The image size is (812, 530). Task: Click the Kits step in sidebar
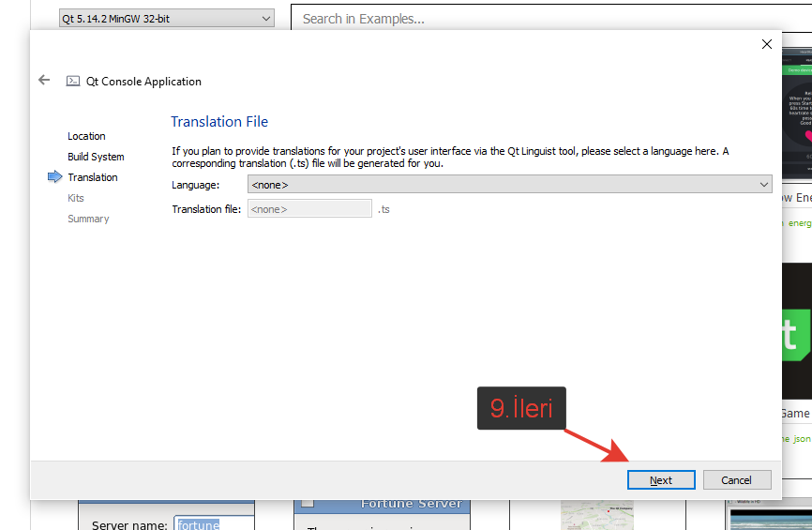(76, 198)
